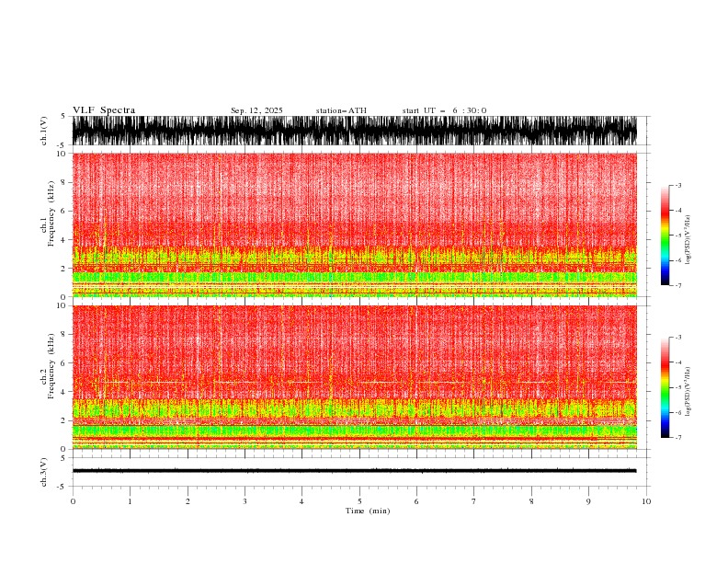Click the 'station=ATH' label
The image size is (728, 563).
point(341,110)
